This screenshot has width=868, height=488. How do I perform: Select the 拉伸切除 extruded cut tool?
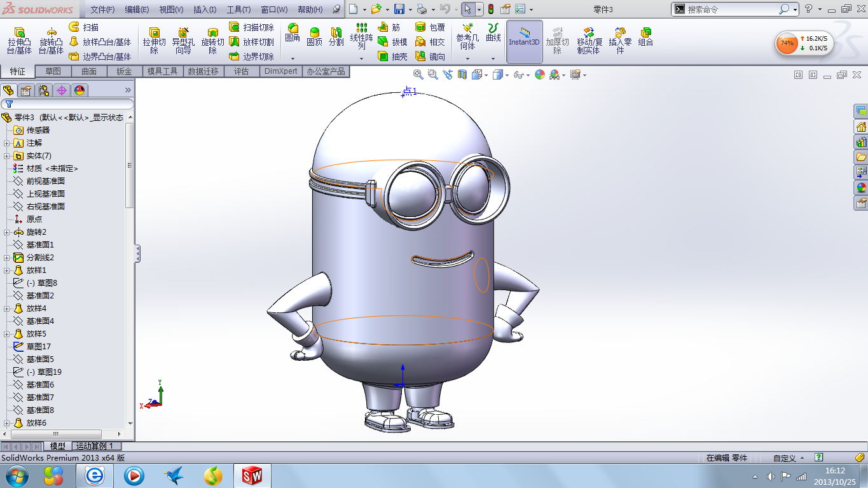click(154, 41)
